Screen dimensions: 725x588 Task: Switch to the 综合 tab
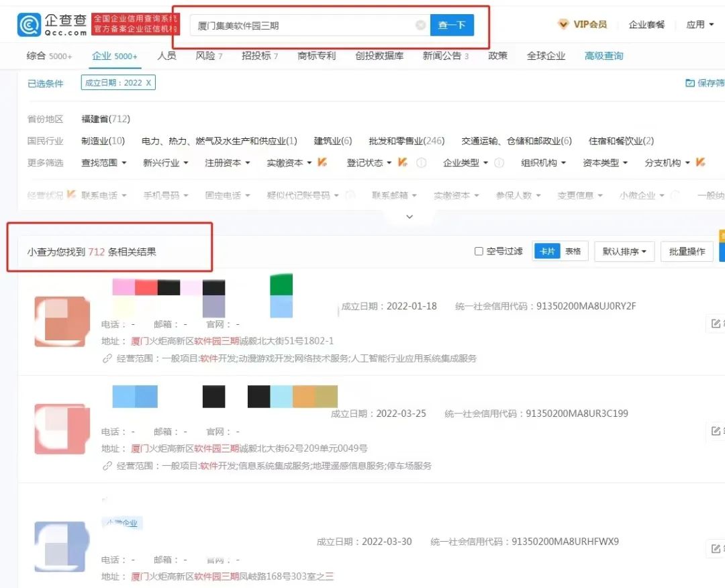click(x=50, y=56)
